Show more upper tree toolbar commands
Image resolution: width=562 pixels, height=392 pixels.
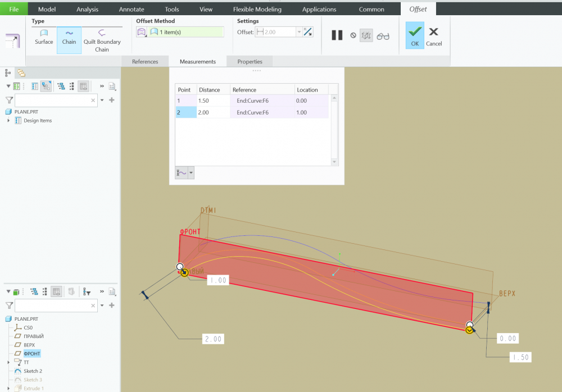[102, 86]
